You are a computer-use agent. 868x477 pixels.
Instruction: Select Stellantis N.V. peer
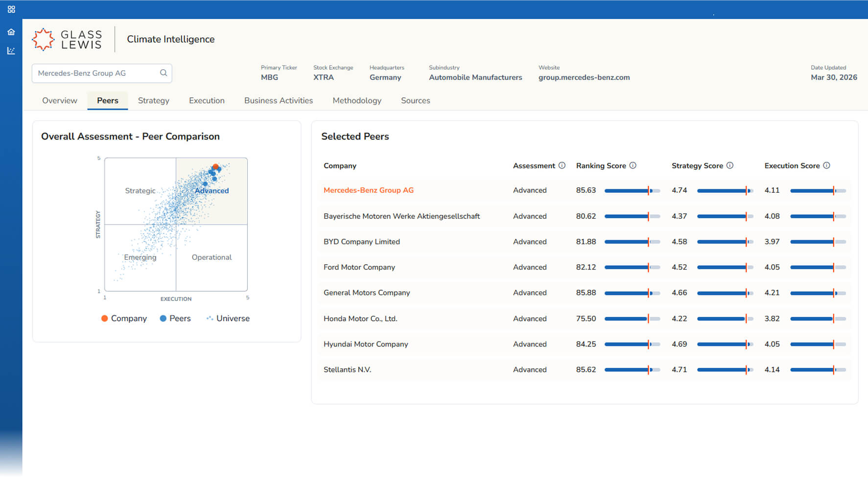(x=348, y=369)
